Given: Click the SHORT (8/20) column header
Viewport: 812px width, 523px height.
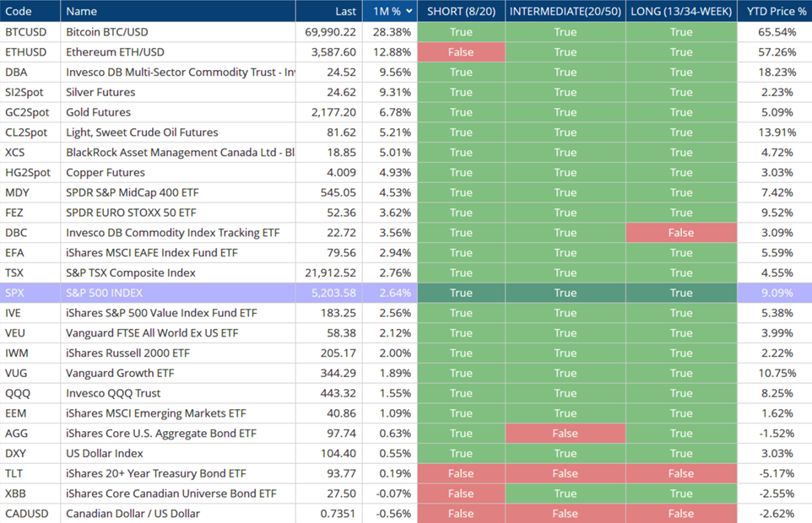Looking at the screenshot, I should coord(461,11).
